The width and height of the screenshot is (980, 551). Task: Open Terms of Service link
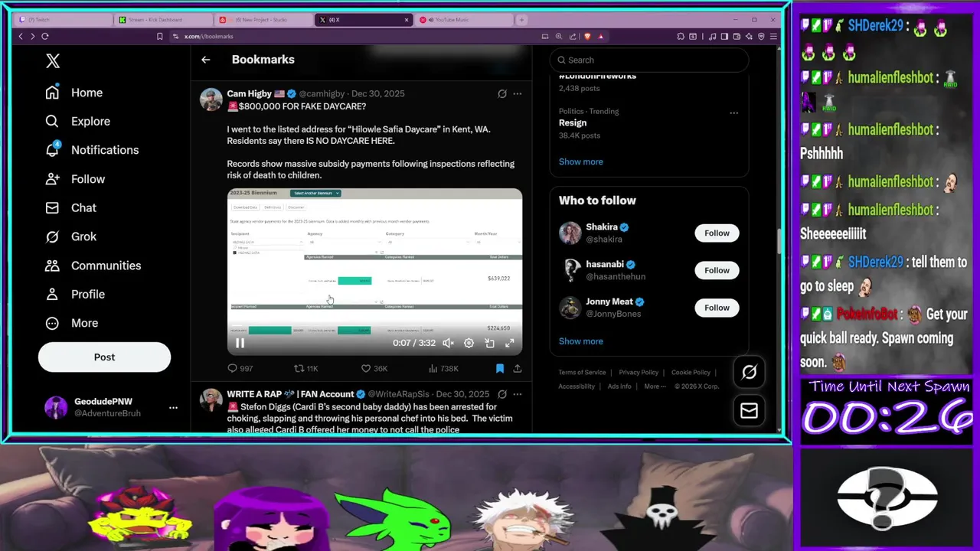(x=582, y=373)
